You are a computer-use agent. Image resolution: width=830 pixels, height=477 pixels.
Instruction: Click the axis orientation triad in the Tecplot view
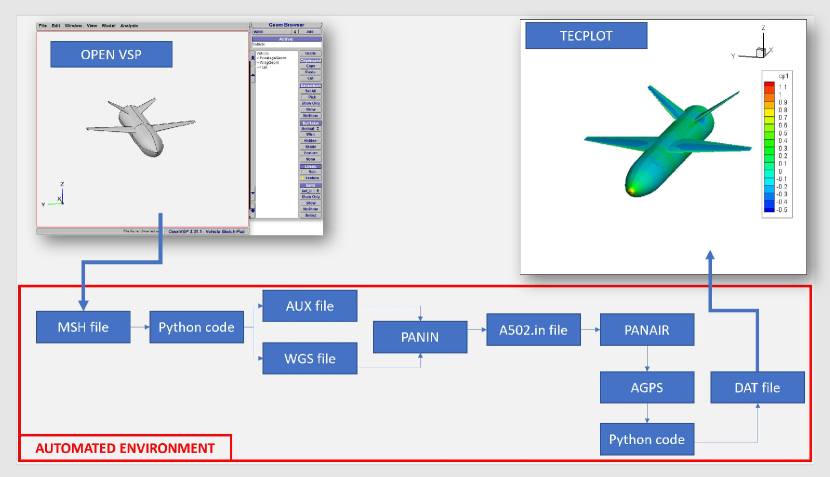[753, 42]
